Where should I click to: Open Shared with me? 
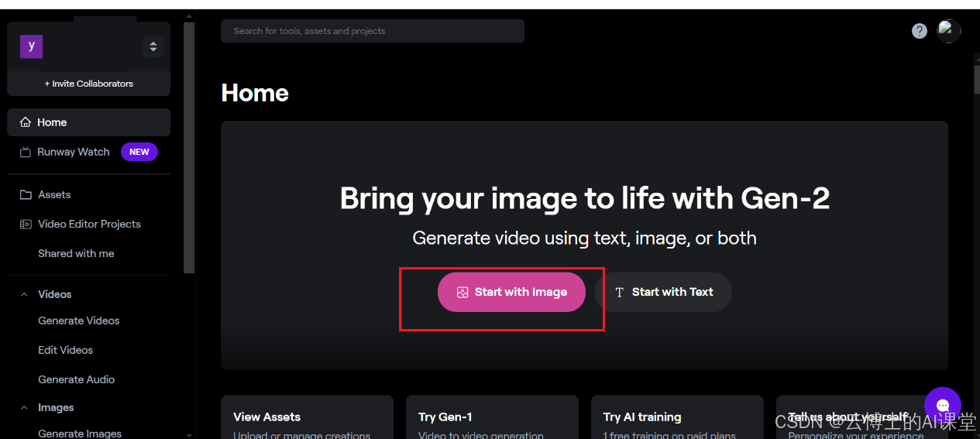(x=76, y=253)
